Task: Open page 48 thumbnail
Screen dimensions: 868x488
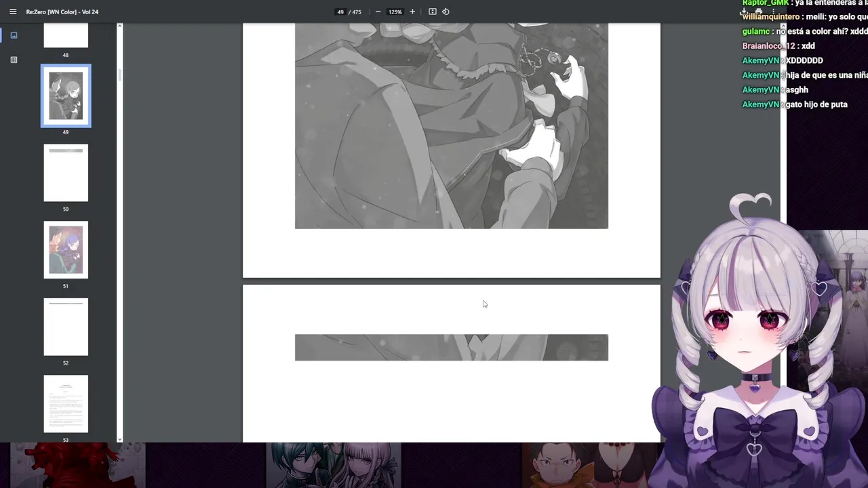Action: point(66,35)
